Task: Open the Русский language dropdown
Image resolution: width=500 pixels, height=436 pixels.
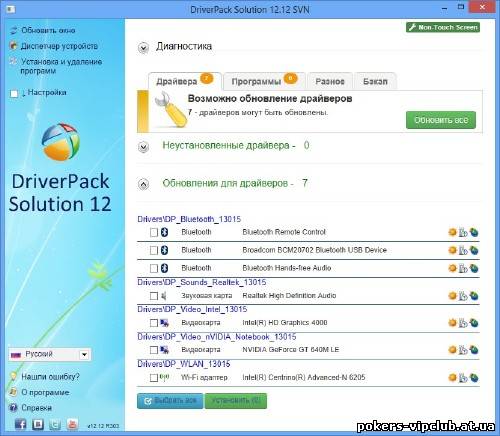Action: click(x=50, y=354)
